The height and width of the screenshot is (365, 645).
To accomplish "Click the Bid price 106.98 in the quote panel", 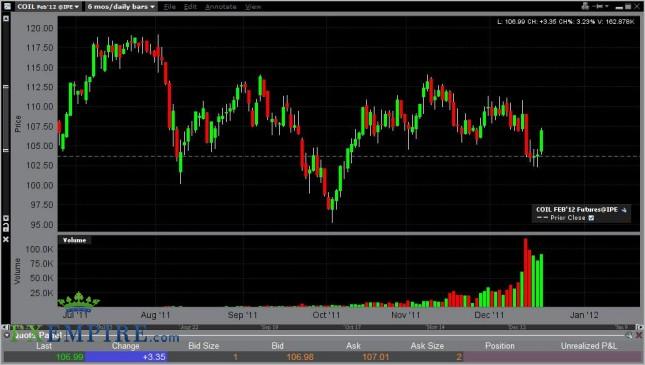I will [300, 356].
